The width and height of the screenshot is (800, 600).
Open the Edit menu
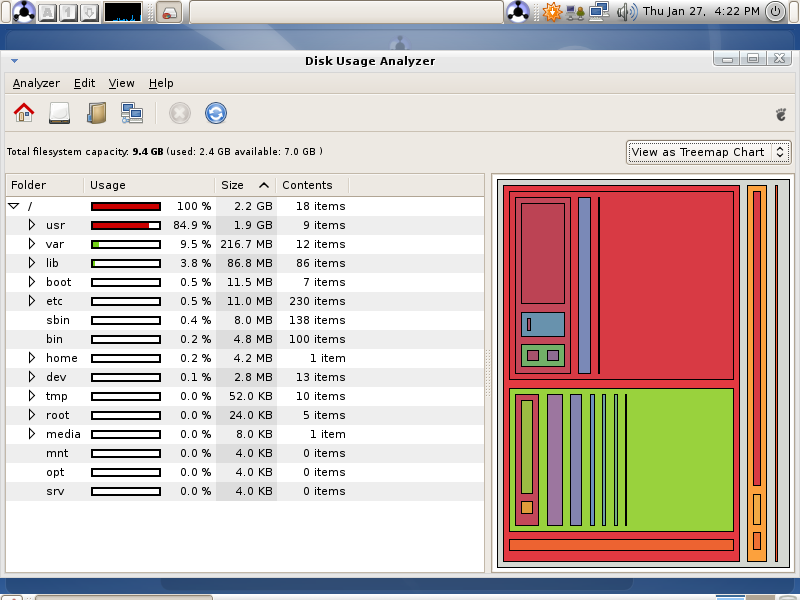click(x=84, y=83)
